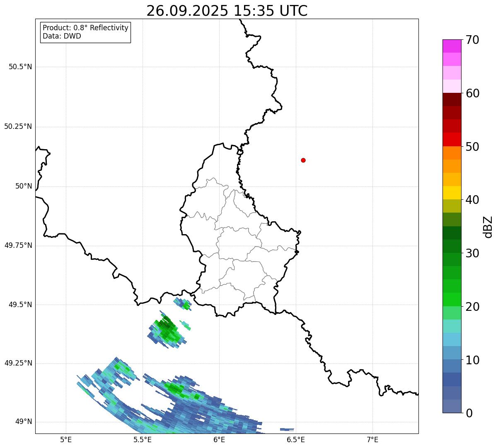This screenshot has width=498, height=448.
Task: Click the 50.25°N latitude label
Action: [x=18, y=126]
